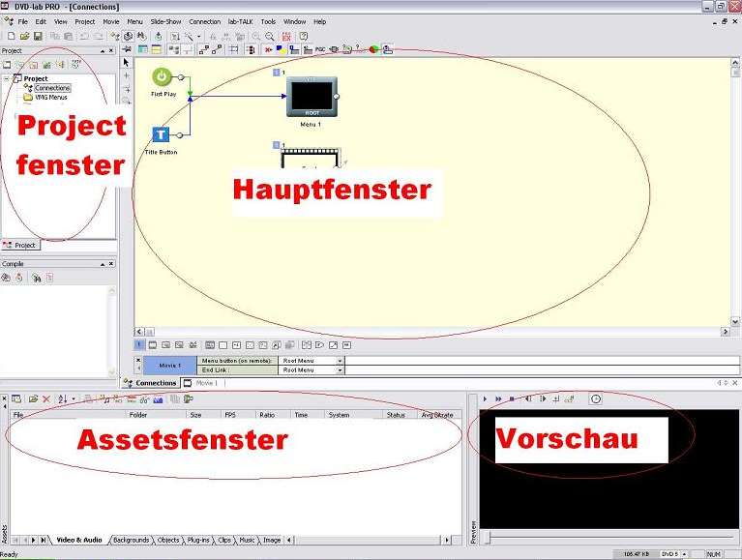Screen dimensions: 742x560
Task: Switch to the Backgrounds assets tab
Action: pos(131,540)
